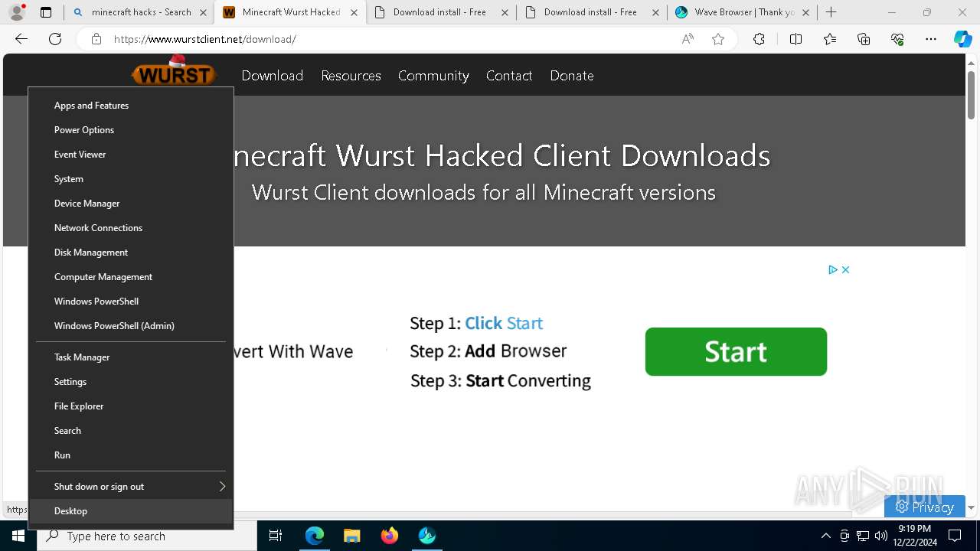The width and height of the screenshot is (980, 551).
Task: Click the Wurst logo
Action: pos(174,73)
